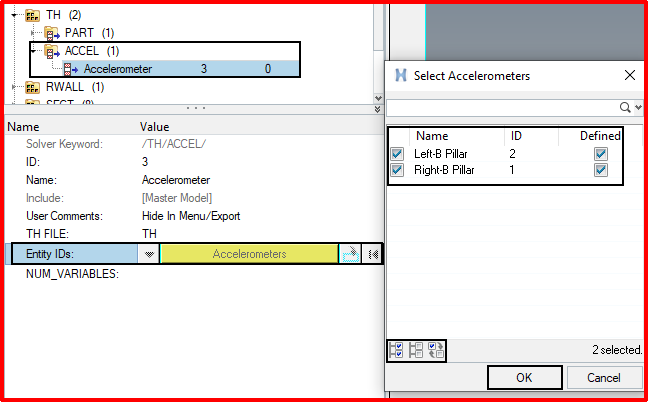Viewport: 648px width, 402px height.
Task: Click the reset arrow icon beside Accelerometers
Action: click(372, 254)
